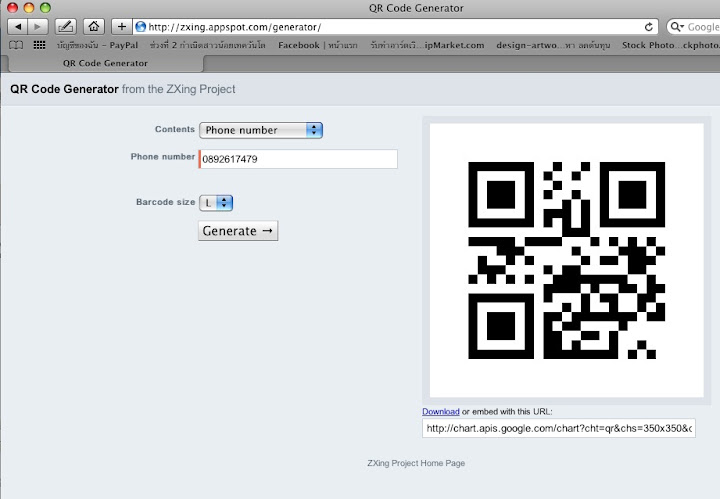This screenshot has height=499, width=720.
Task: Click the browser Back arrow button
Action: pyautogui.click(x=18, y=27)
